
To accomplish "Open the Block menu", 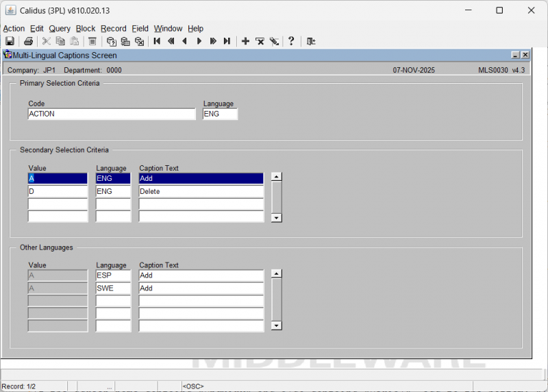I will pyautogui.click(x=86, y=29).
